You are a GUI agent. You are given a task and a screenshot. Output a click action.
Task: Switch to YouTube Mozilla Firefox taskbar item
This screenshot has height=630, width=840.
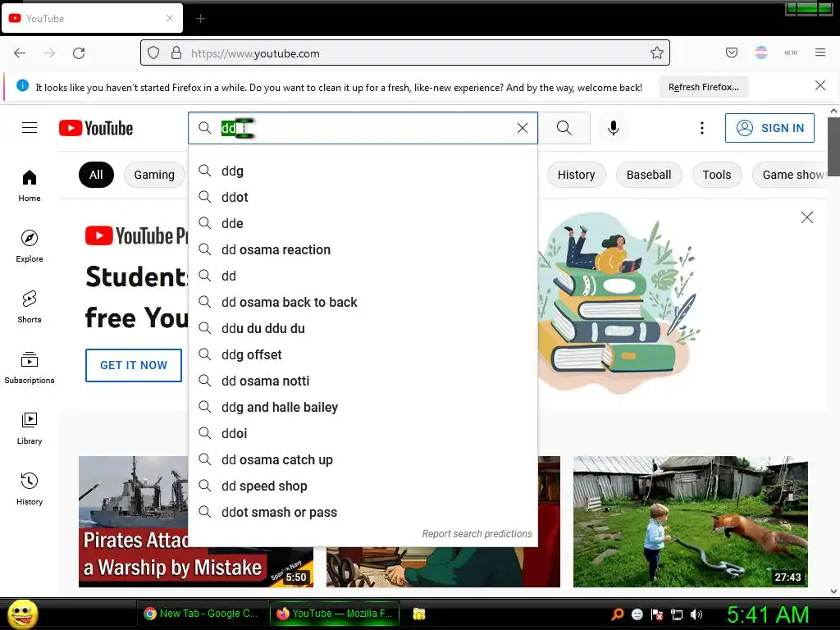click(x=335, y=614)
